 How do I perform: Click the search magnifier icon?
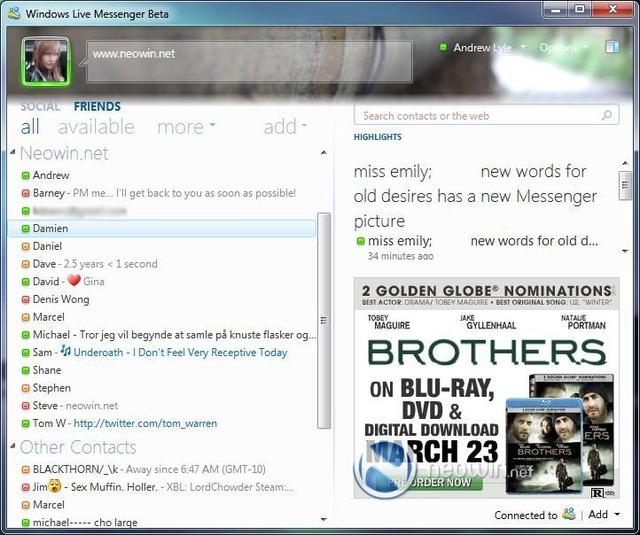[x=607, y=115]
